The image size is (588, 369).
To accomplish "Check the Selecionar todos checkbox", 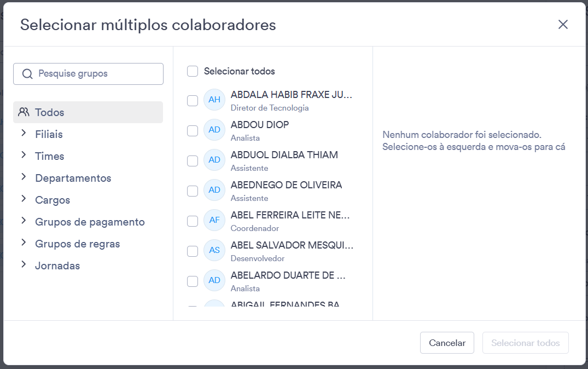I will (x=193, y=71).
